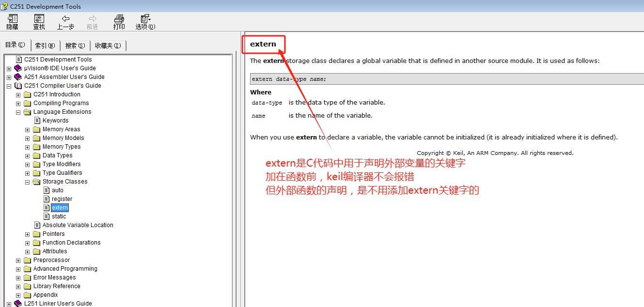Viewport: 644px width, 307px height.
Task: Expand the Data Types folder
Action: (x=28, y=155)
